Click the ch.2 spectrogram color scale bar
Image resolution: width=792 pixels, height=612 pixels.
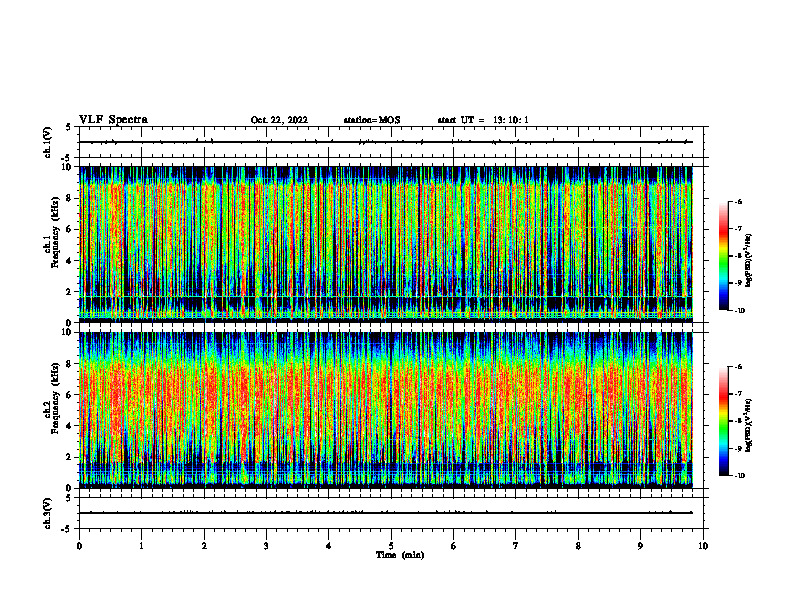tap(723, 421)
